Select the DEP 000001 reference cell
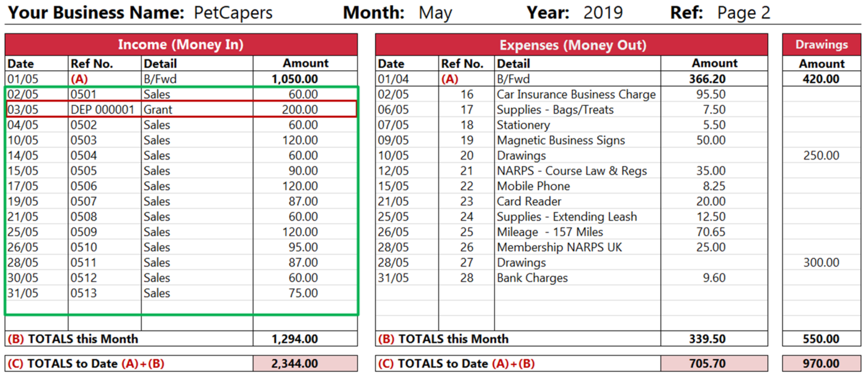Screen dimensions: 868x377 (x=102, y=110)
